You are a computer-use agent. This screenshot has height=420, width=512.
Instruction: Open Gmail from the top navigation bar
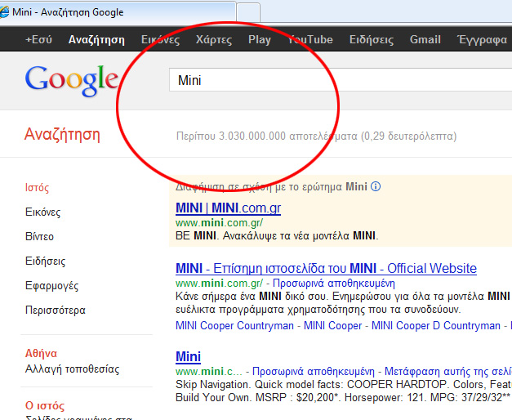coord(425,39)
